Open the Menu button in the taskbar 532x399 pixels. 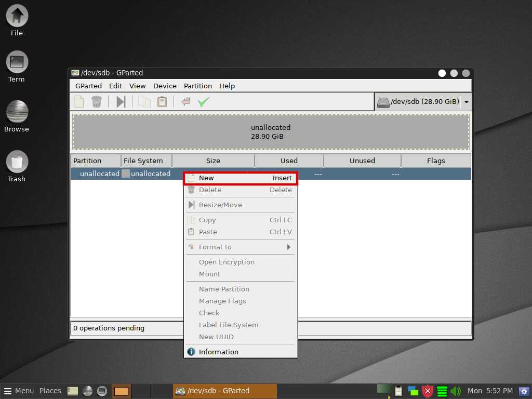[x=19, y=391]
